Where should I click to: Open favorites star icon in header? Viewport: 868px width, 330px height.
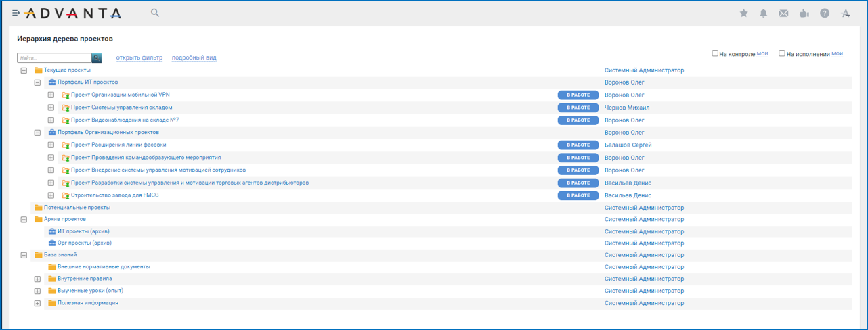(743, 13)
